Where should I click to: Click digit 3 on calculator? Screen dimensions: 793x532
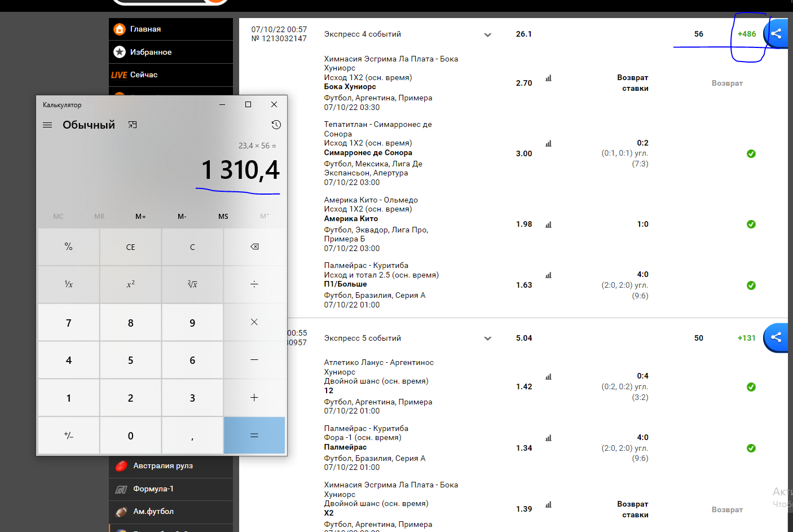[x=192, y=398]
